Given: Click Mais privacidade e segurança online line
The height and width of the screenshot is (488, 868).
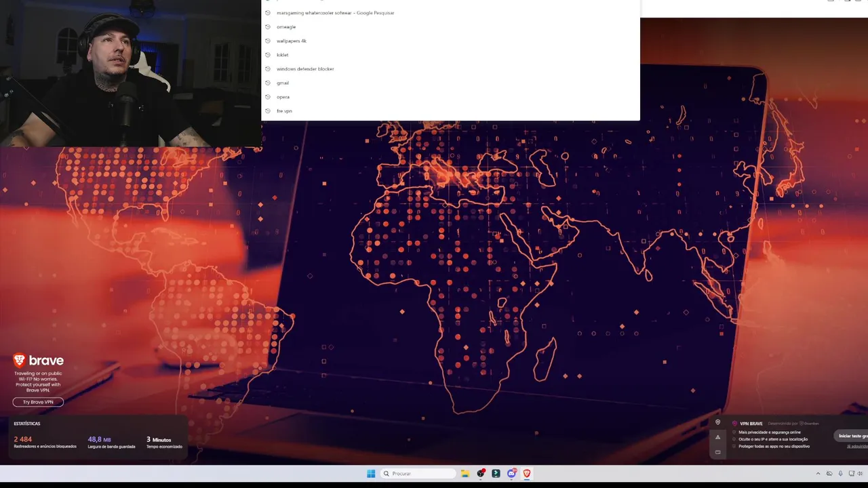Looking at the screenshot, I should [770, 432].
